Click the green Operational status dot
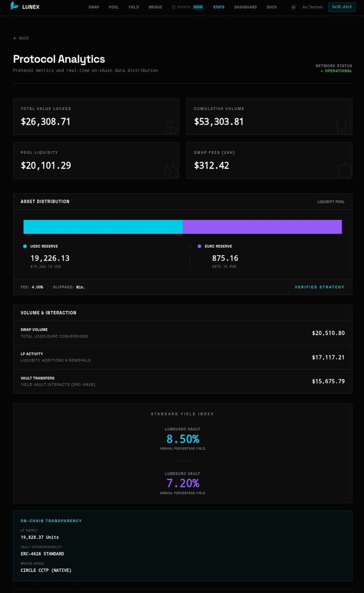The width and height of the screenshot is (364, 593). (322, 71)
